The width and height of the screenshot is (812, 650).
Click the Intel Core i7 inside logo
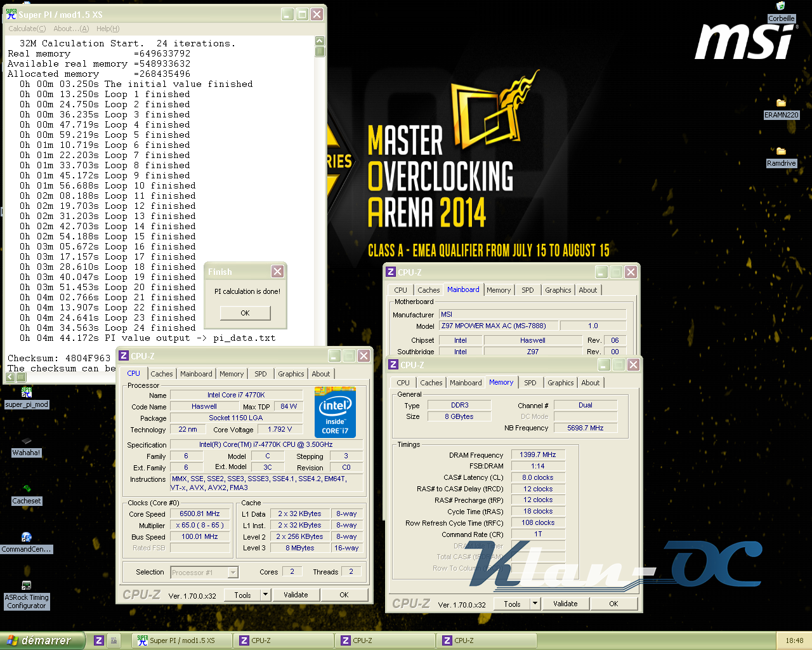(x=335, y=412)
